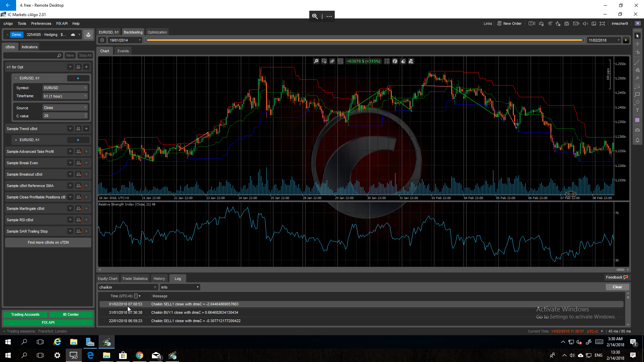
Task: Start the '+1 for Opt' EURUSD h1 instance
Action: (78, 78)
